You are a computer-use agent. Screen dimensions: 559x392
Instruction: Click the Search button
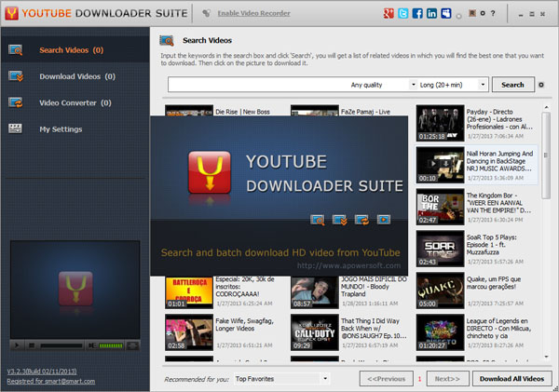click(x=513, y=85)
